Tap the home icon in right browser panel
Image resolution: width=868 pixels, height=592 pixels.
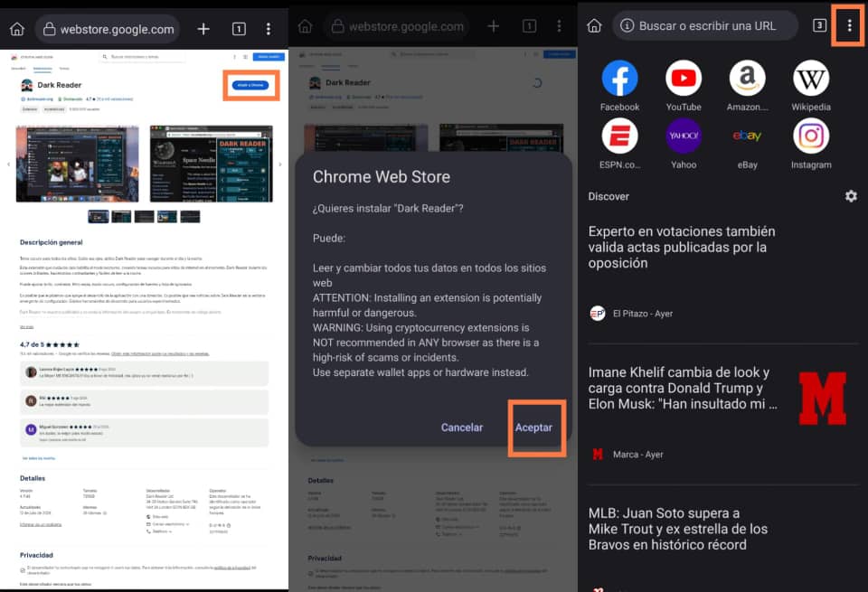tap(594, 25)
